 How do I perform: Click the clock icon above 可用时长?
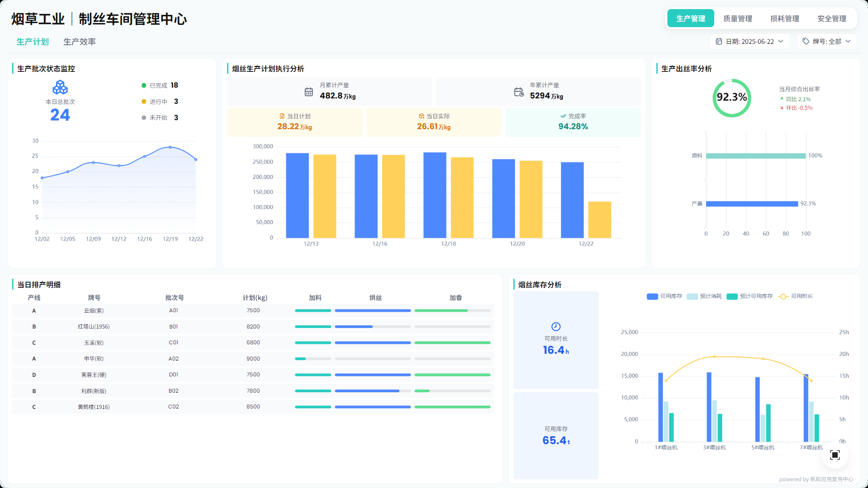[x=556, y=326]
